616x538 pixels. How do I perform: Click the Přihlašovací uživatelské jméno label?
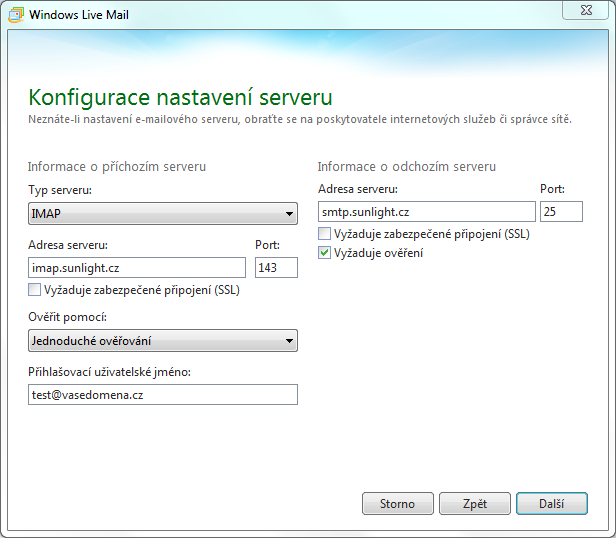pos(109,372)
